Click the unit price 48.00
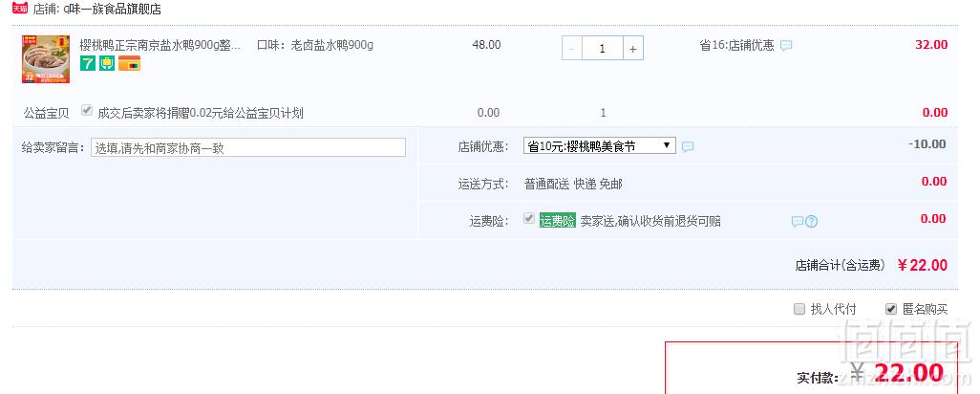The width and height of the screenshot is (980, 394). pos(486,45)
